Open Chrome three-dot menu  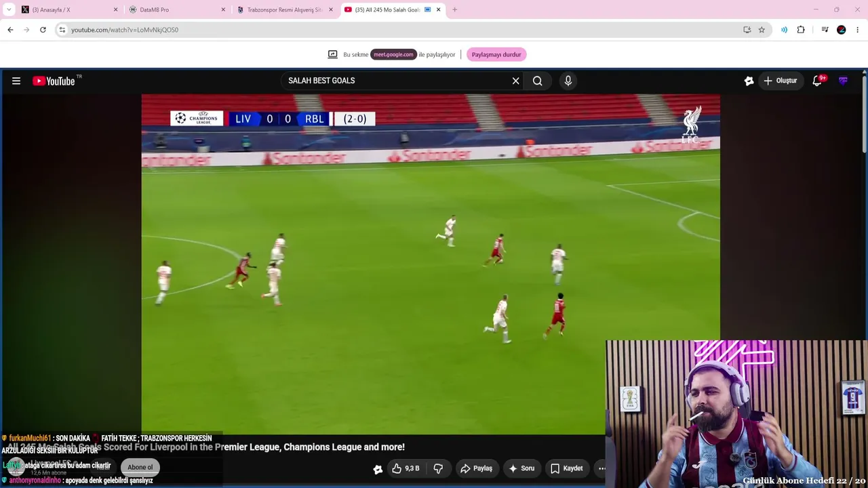point(858,30)
